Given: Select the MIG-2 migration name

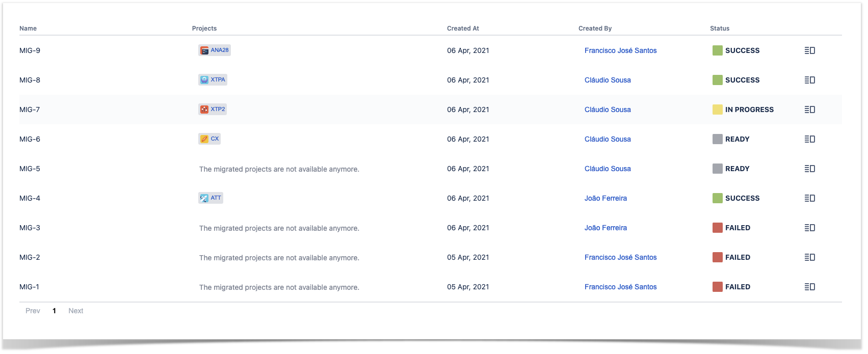Looking at the screenshot, I should point(30,257).
